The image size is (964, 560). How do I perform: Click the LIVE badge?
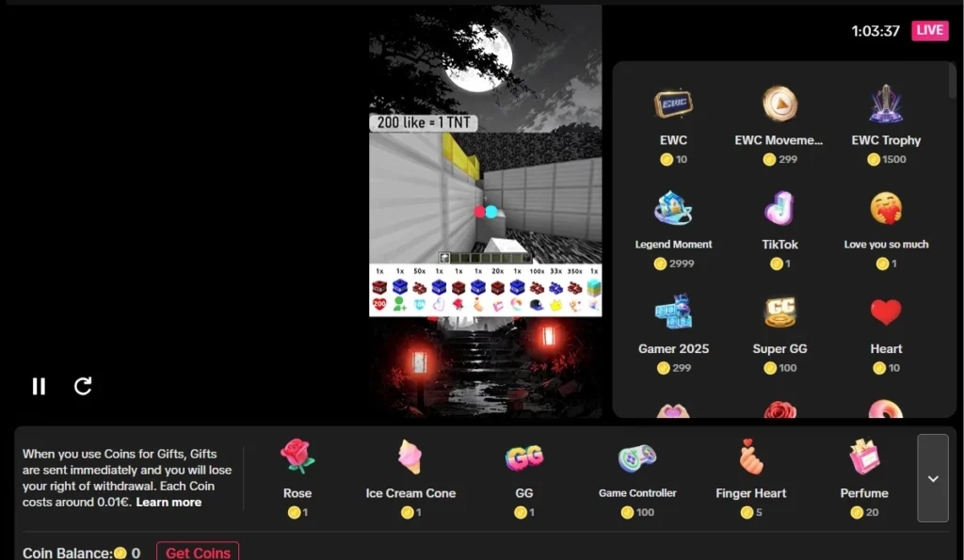929,30
